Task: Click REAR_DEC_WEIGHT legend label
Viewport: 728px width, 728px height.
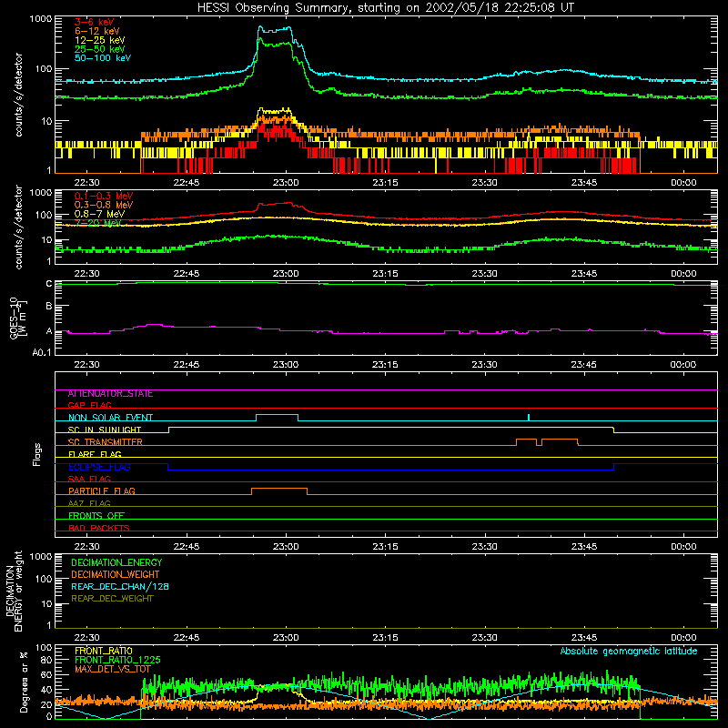Action: click(x=112, y=599)
